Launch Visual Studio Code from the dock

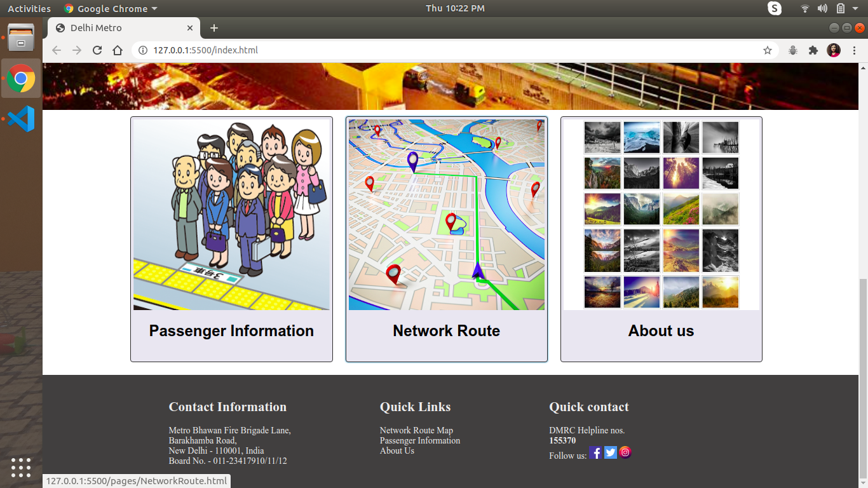point(21,119)
